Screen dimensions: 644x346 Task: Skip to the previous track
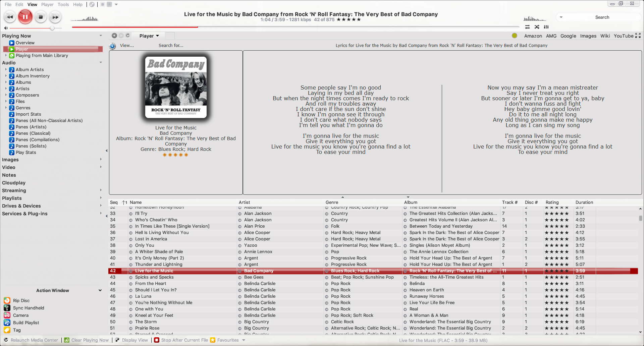(x=10, y=17)
